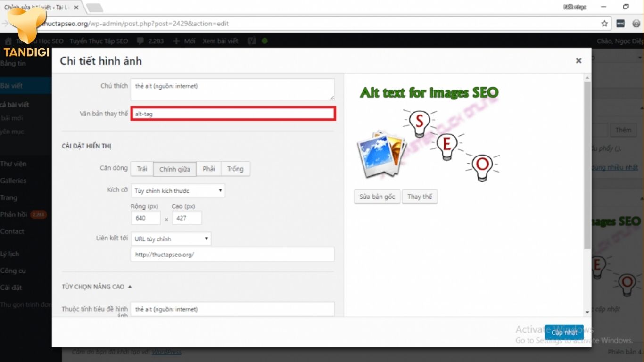Click the Sửa bản gốc button
The height and width of the screenshot is (362, 644).
point(377,197)
